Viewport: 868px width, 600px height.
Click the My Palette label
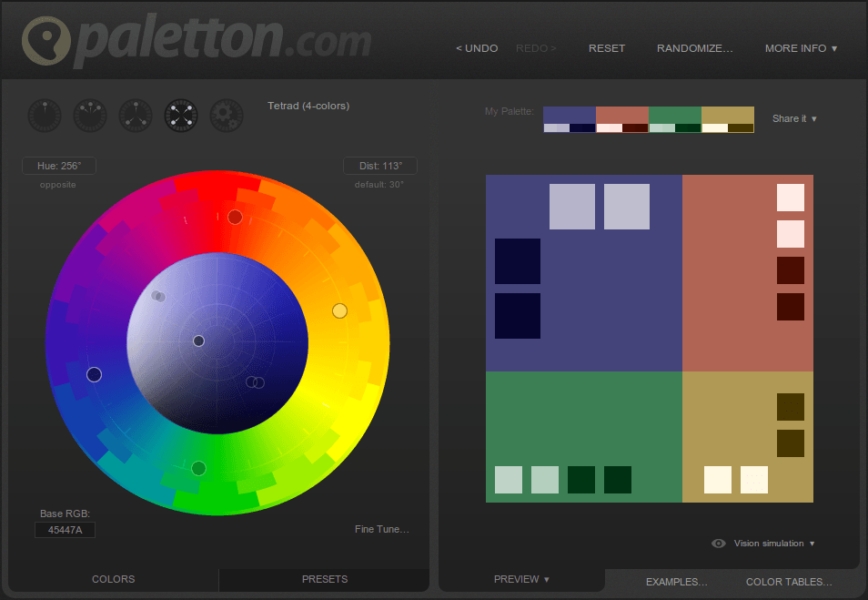click(x=510, y=111)
